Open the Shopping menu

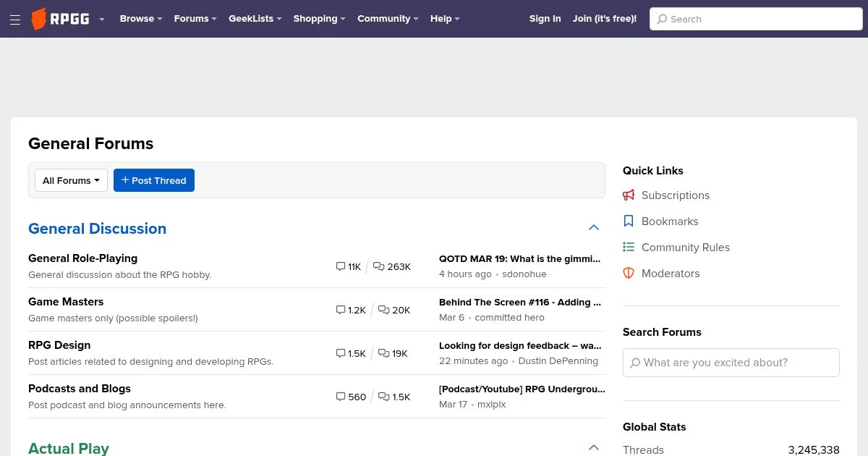(x=319, y=19)
